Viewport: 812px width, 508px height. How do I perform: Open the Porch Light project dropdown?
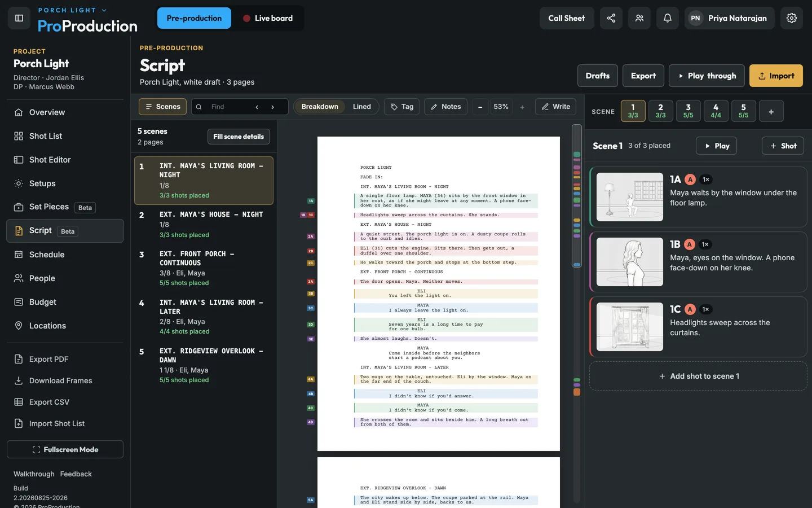click(x=72, y=10)
